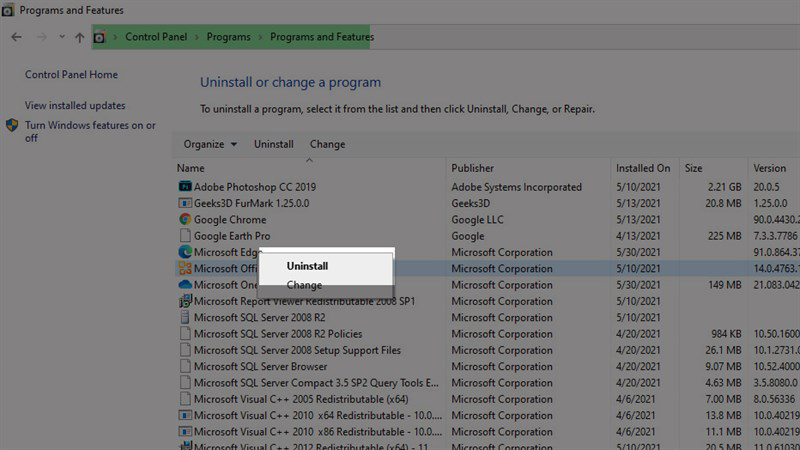
Task: Select Microsoft SQL Server Browser entry
Action: tap(260, 367)
